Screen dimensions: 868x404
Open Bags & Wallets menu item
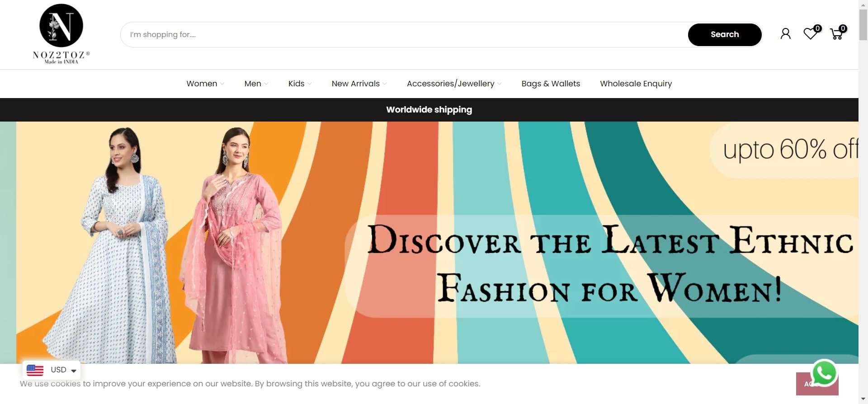click(550, 84)
